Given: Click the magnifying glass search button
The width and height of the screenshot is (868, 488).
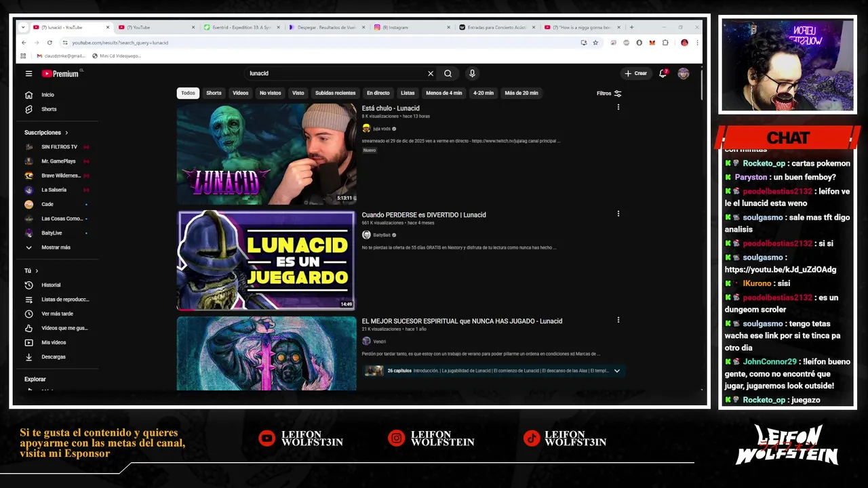Looking at the screenshot, I should tap(448, 73).
